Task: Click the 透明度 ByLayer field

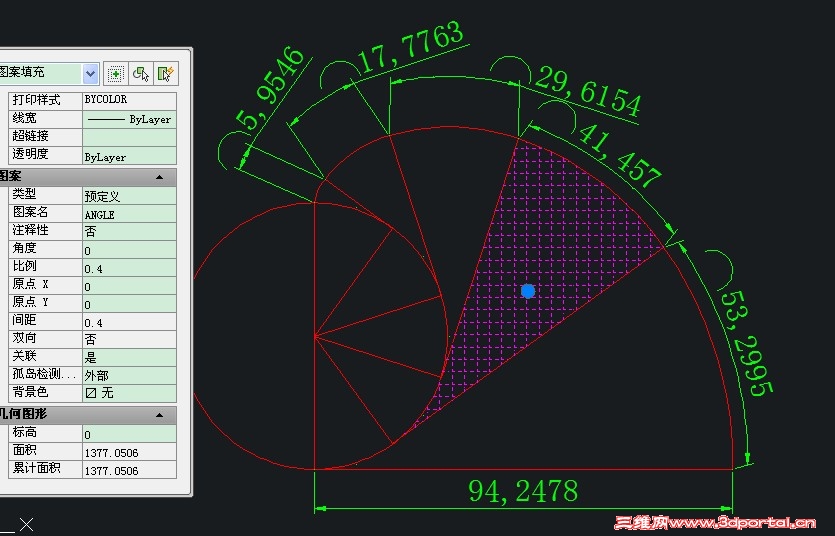Action: tap(129, 155)
